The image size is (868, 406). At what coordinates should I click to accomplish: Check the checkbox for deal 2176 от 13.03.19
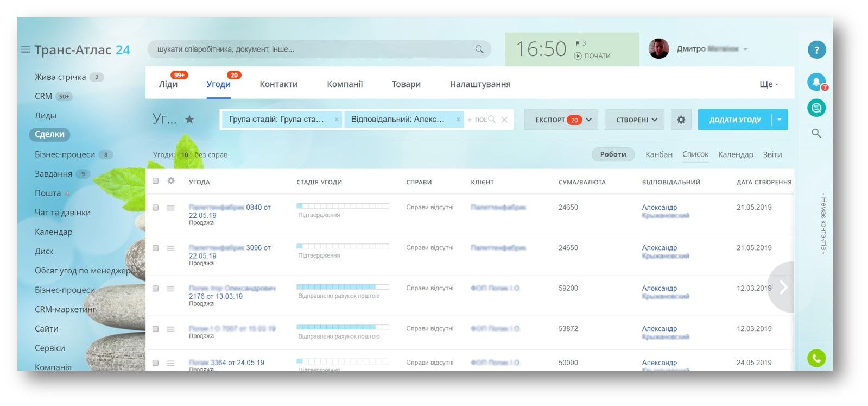156,289
